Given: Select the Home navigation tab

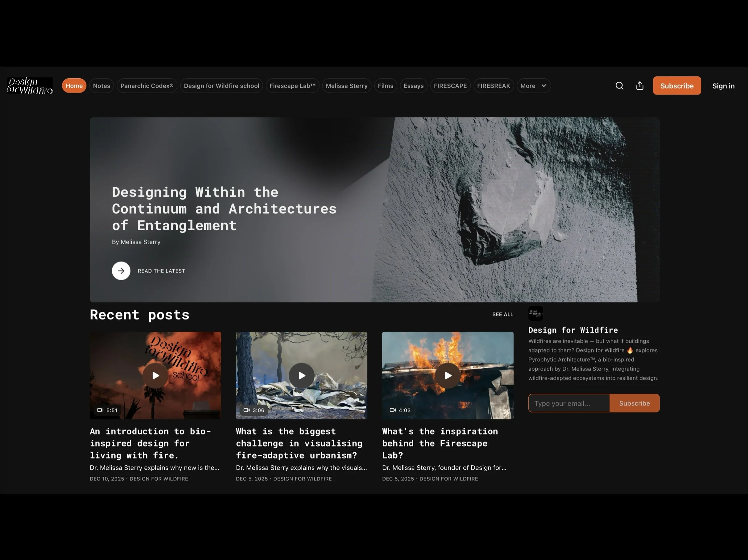Looking at the screenshot, I should pyautogui.click(x=74, y=85).
